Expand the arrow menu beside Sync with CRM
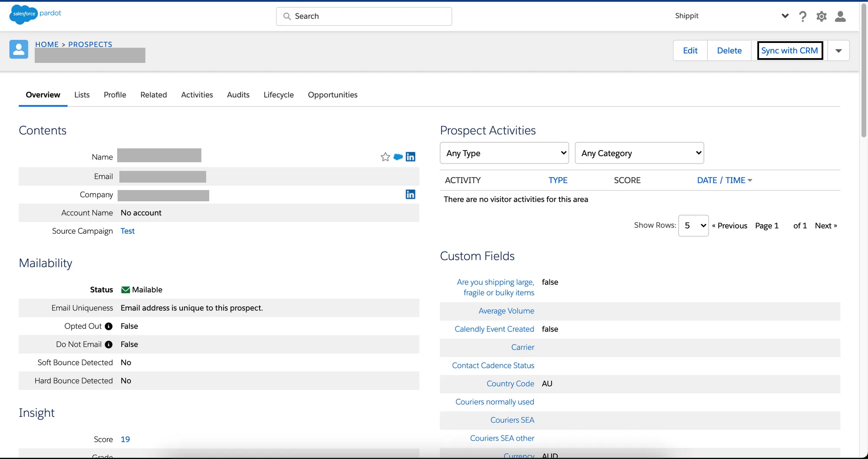This screenshot has width=868, height=459. click(x=838, y=51)
